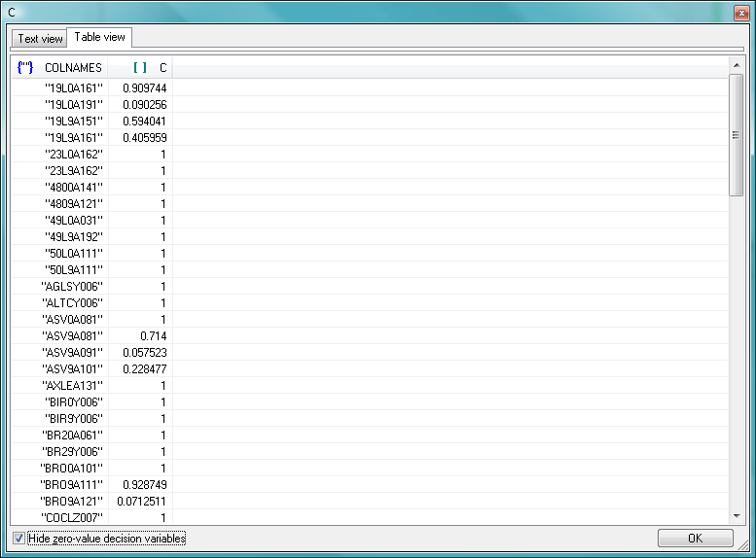
Task: Click the numeric bracket icon beside C
Action: pyautogui.click(x=139, y=68)
